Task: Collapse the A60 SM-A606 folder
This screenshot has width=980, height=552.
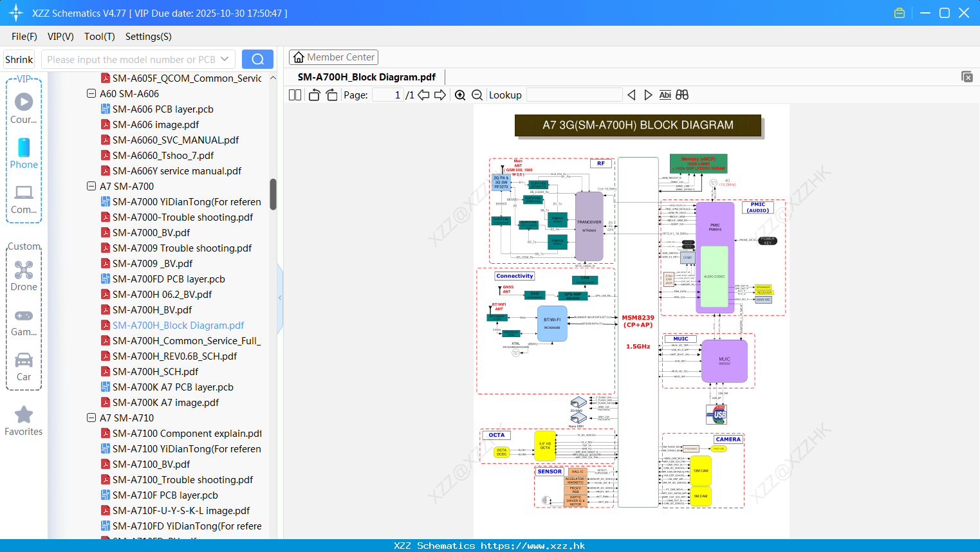Action: 91,93
